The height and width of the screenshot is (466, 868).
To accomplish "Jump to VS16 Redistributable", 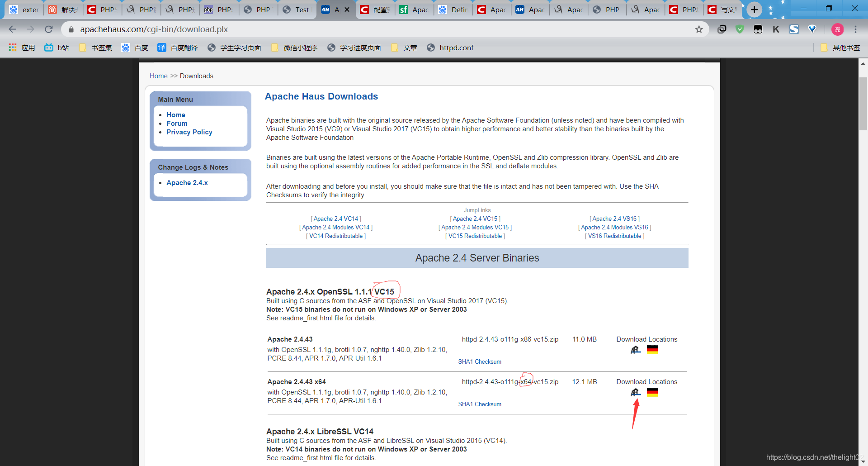I will point(615,236).
